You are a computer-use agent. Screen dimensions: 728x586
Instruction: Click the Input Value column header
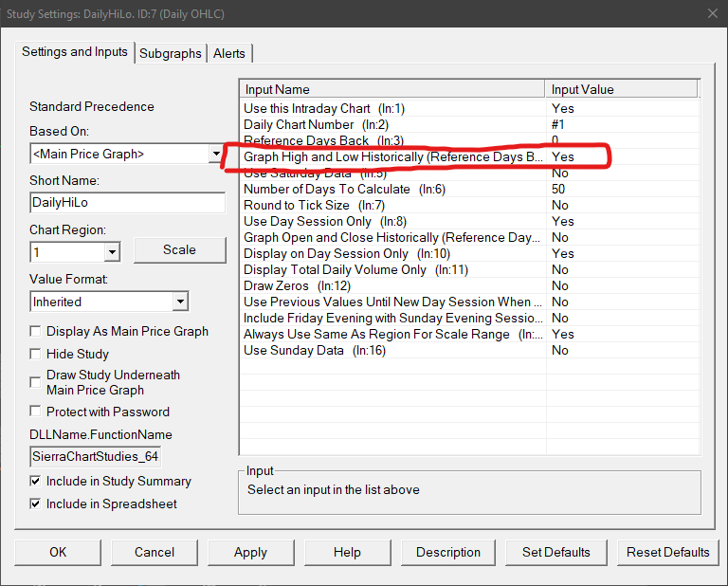pyautogui.click(x=621, y=89)
